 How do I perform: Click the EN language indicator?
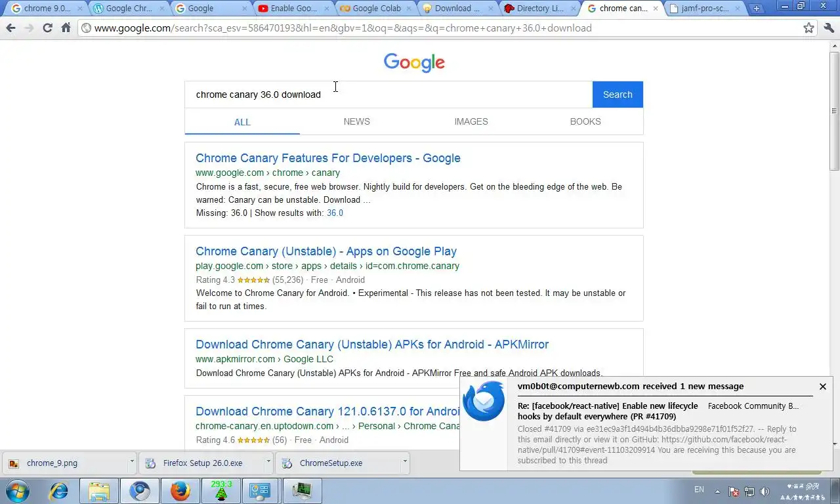click(700, 490)
